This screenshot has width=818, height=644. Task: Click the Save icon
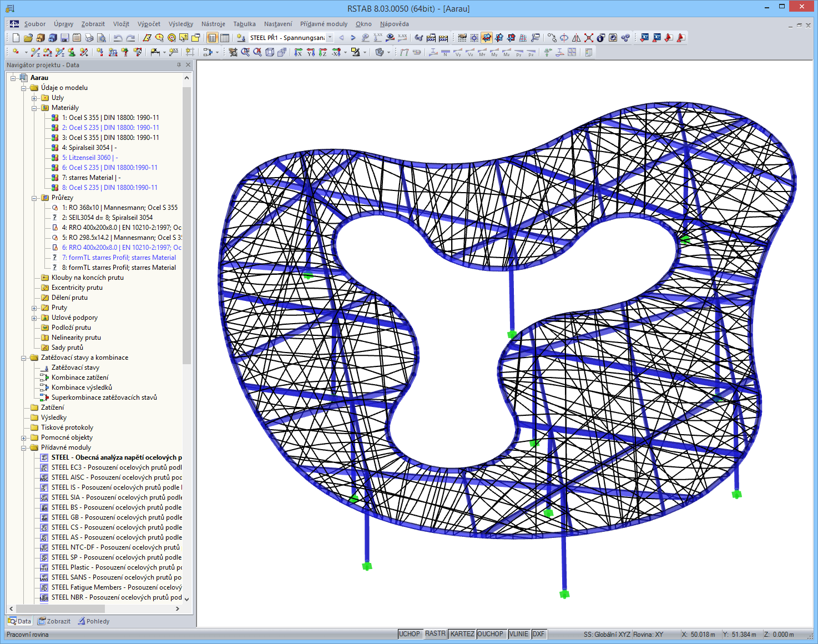point(64,37)
